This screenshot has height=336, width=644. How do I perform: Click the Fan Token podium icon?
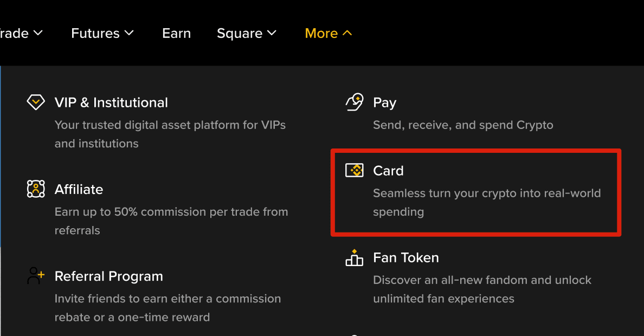tap(355, 257)
